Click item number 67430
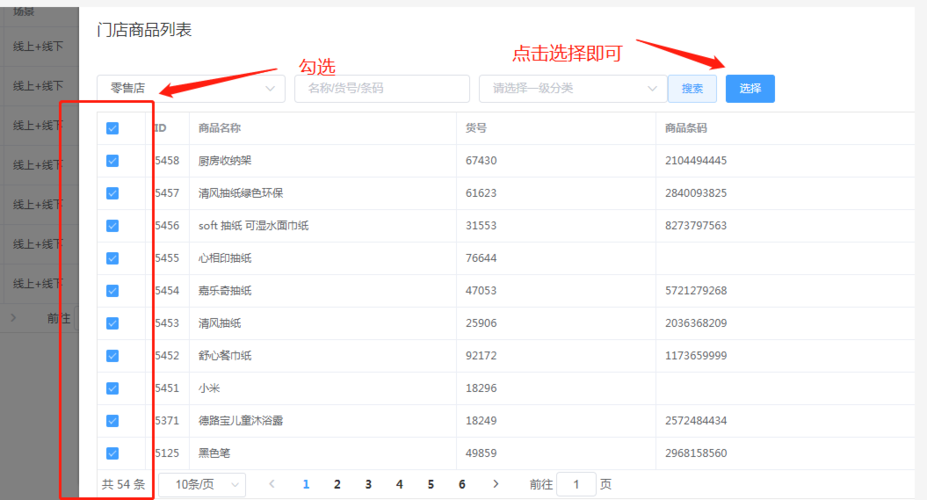 pyautogui.click(x=481, y=161)
